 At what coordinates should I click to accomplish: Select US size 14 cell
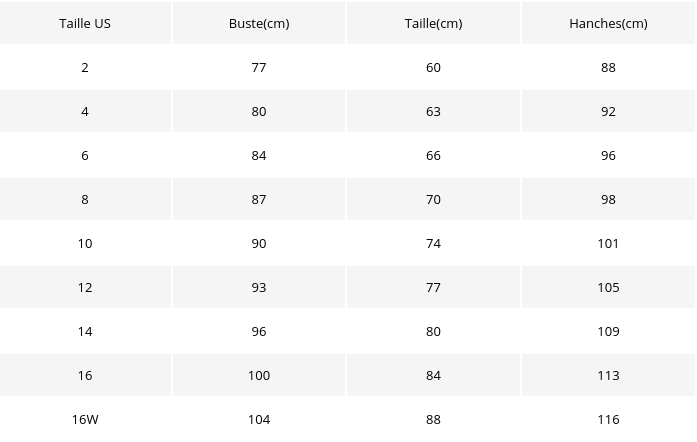pyautogui.click(x=85, y=332)
